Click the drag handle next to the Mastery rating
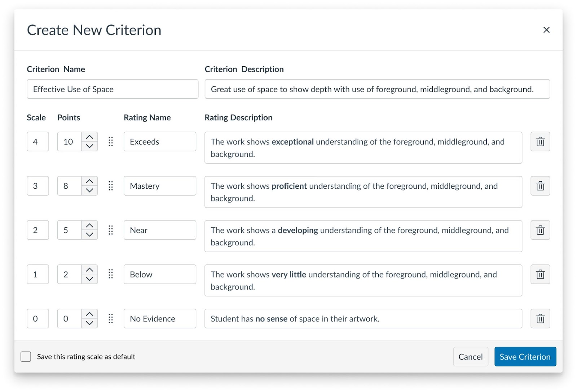This screenshot has height=392, width=577. (111, 186)
